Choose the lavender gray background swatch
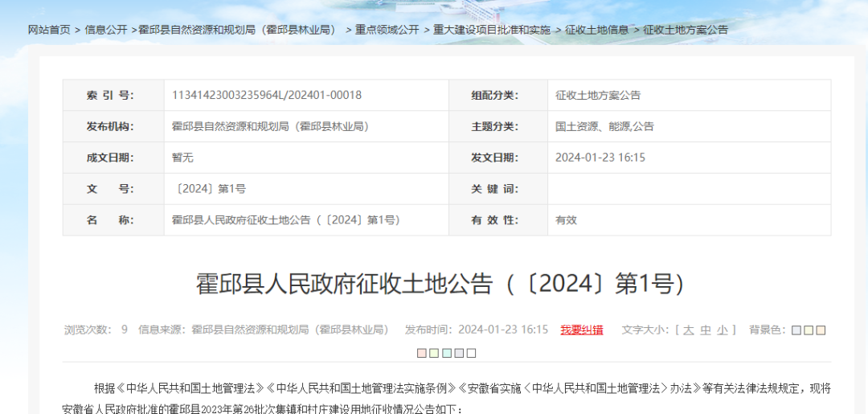This screenshot has width=868, height=414. tap(459, 353)
